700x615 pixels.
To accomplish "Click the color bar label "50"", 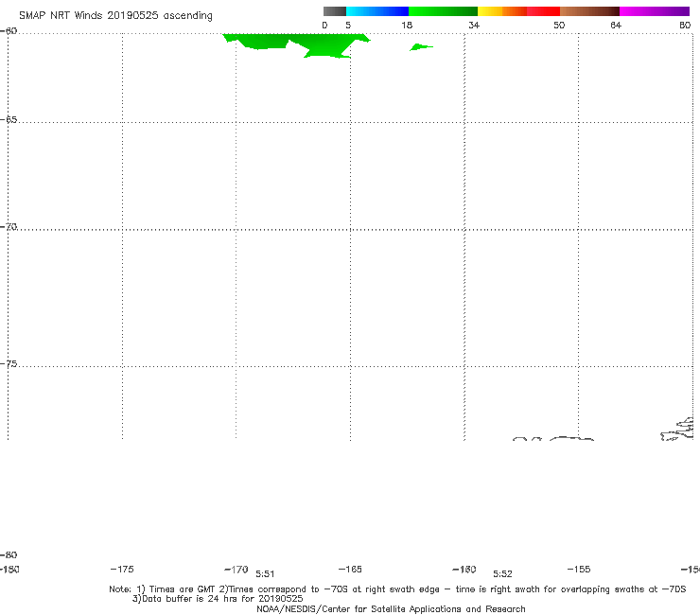I will tap(559, 25).
